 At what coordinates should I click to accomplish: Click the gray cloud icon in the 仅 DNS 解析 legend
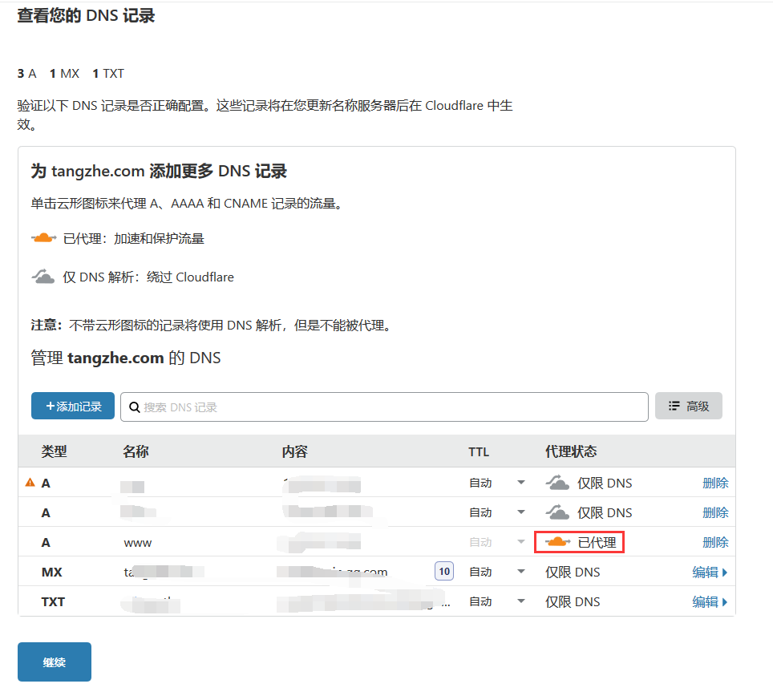click(x=43, y=276)
